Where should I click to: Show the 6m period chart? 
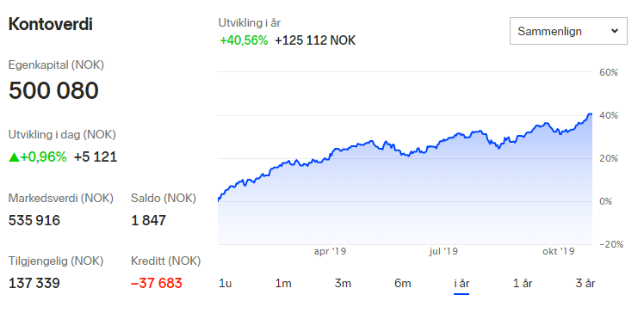(403, 283)
